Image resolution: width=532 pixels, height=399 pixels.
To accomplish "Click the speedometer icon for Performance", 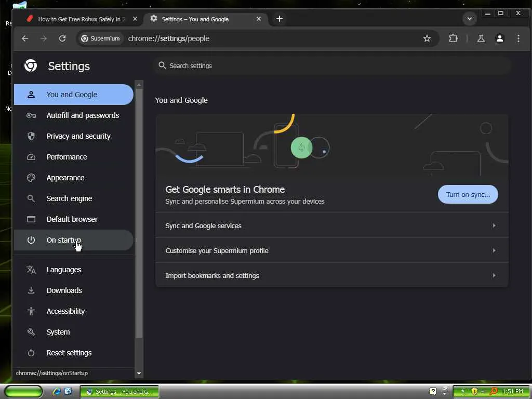I will [31, 157].
